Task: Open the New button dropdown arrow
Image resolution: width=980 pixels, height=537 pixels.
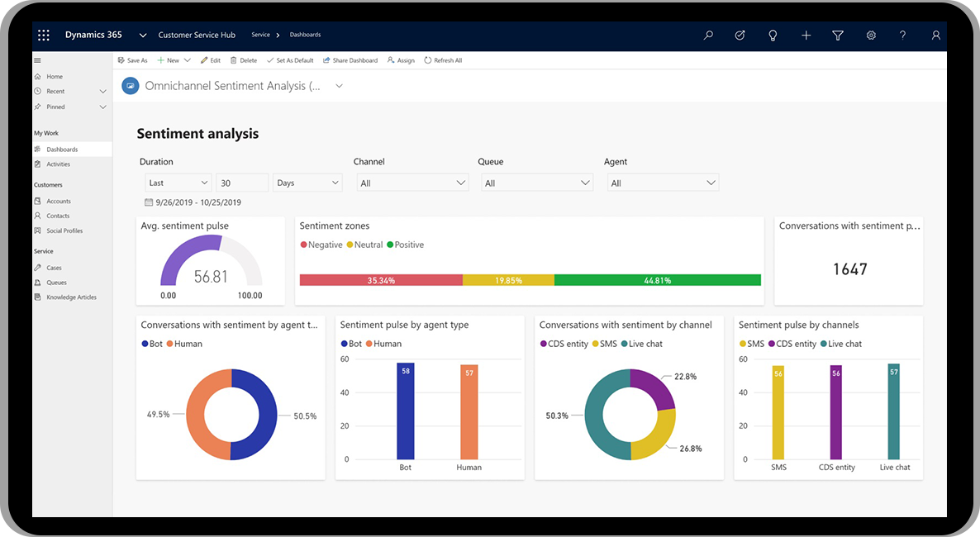Action: point(187,60)
